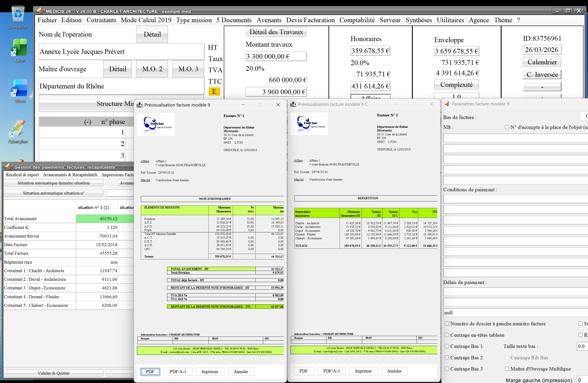Image resolution: width=588 pixels, height=383 pixels.
Task: Click PDF/A-3 button in modèle 9 C preview
Action: (x=331, y=371)
